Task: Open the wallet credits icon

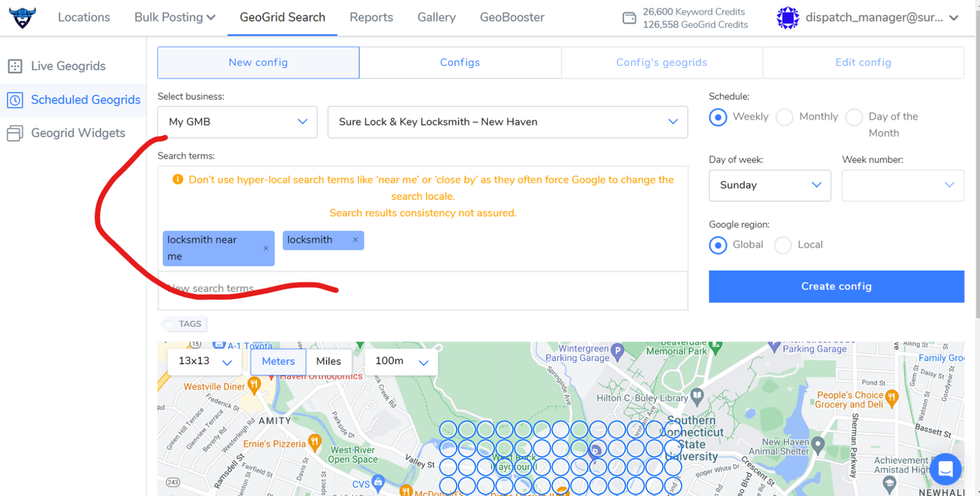Action: 629,18
